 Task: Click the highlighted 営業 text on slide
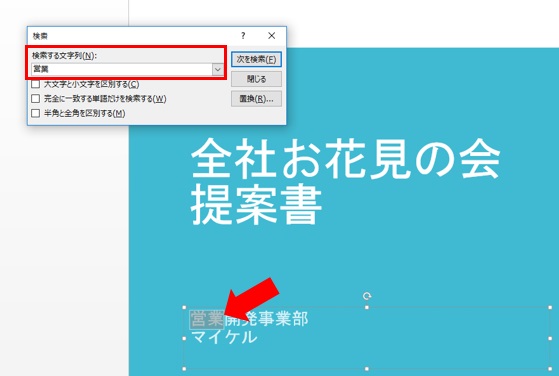(207, 319)
